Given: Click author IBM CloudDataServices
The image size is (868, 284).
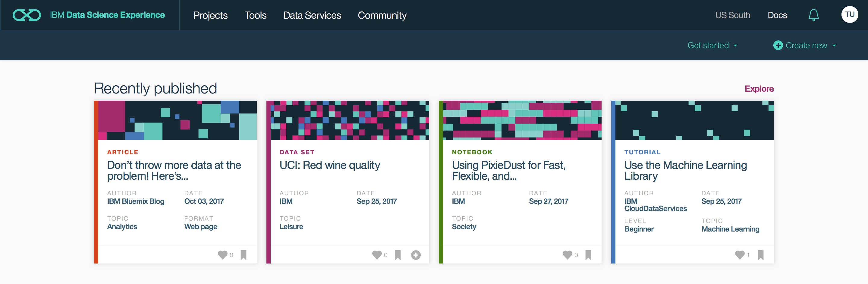Looking at the screenshot, I should [656, 205].
